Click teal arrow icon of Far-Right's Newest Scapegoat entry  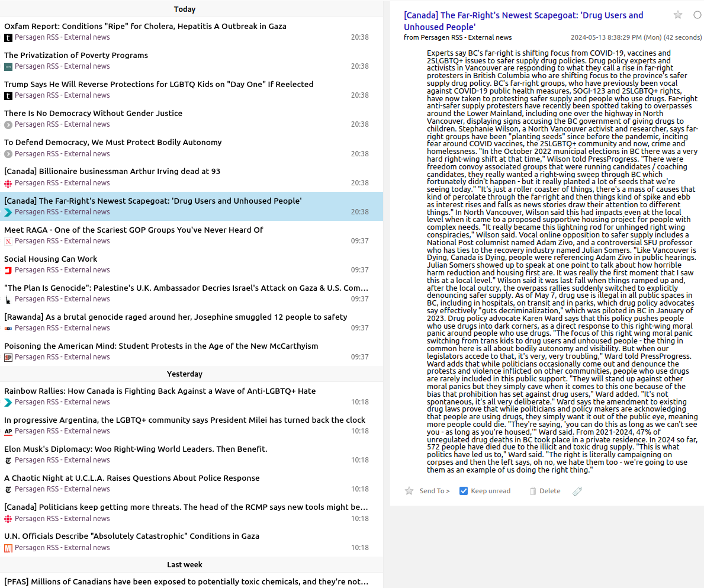coord(8,213)
